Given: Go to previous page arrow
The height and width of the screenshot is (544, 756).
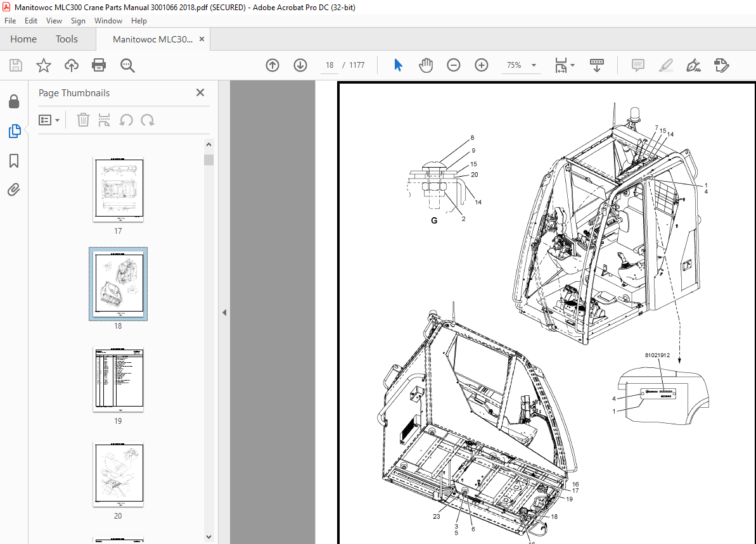Looking at the screenshot, I should (272, 65).
